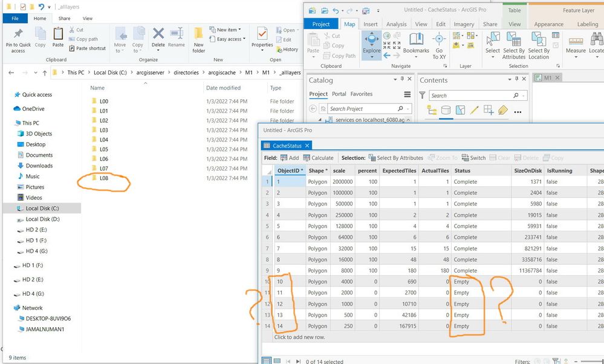Expand Contents Search options dropdown
The width and height of the screenshot is (604, 364).
(524, 96)
